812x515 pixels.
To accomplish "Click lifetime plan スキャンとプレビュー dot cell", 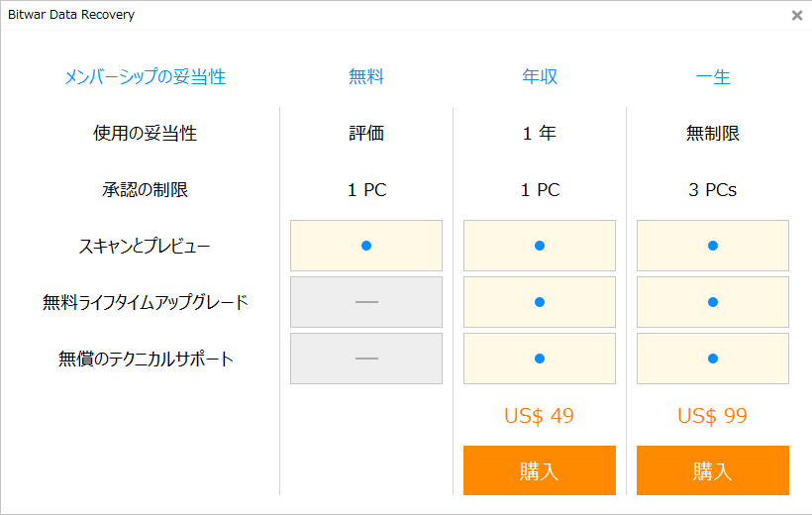I will (x=713, y=246).
